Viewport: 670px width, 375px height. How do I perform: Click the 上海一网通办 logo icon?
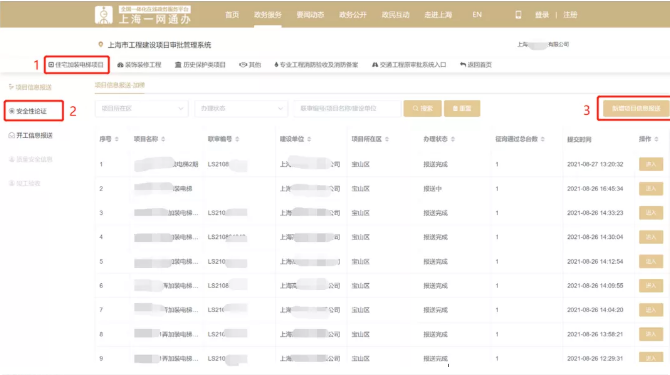[x=103, y=15]
